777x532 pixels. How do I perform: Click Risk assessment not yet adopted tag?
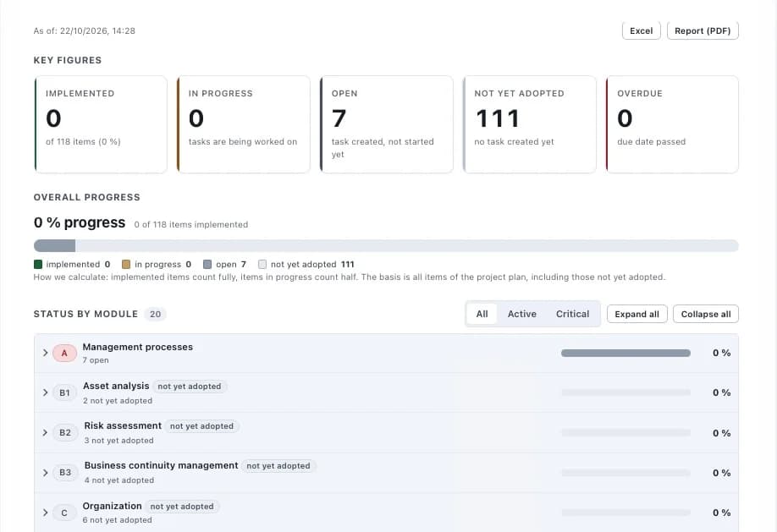pos(201,426)
